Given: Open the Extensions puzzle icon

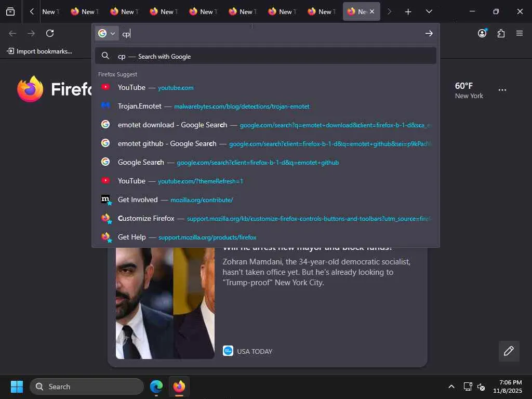Looking at the screenshot, I should click(501, 33).
